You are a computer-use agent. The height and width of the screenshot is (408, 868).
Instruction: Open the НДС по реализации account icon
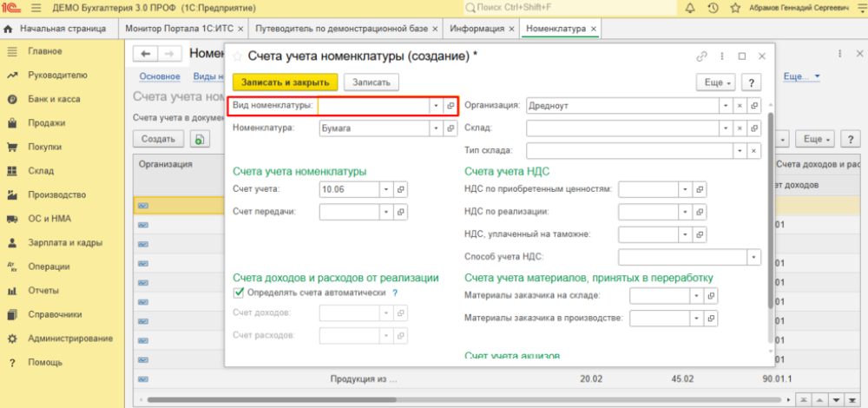[700, 212]
